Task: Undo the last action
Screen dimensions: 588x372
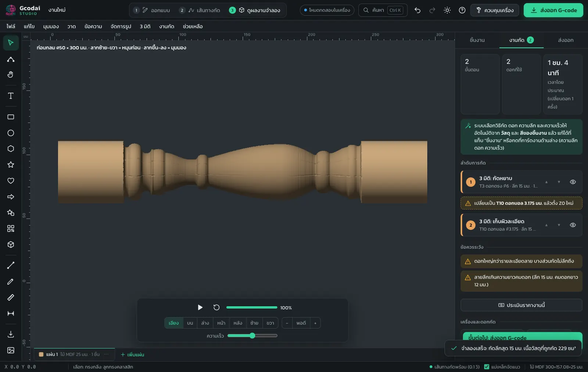Action: 417,10
